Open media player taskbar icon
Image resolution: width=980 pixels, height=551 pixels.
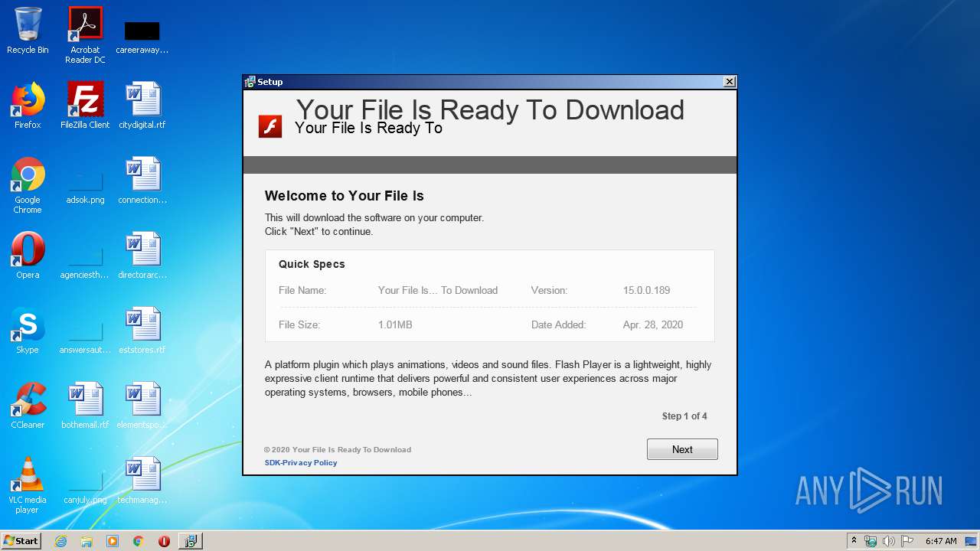coord(113,541)
